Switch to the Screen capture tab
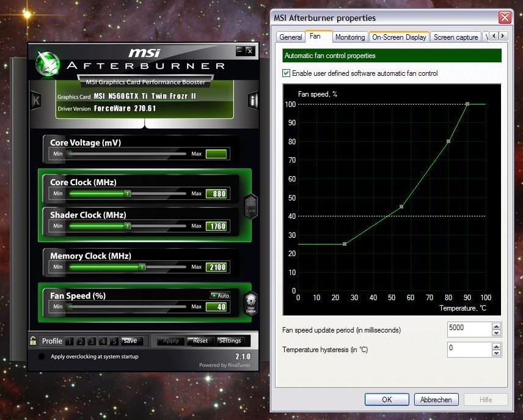 [456, 37]
